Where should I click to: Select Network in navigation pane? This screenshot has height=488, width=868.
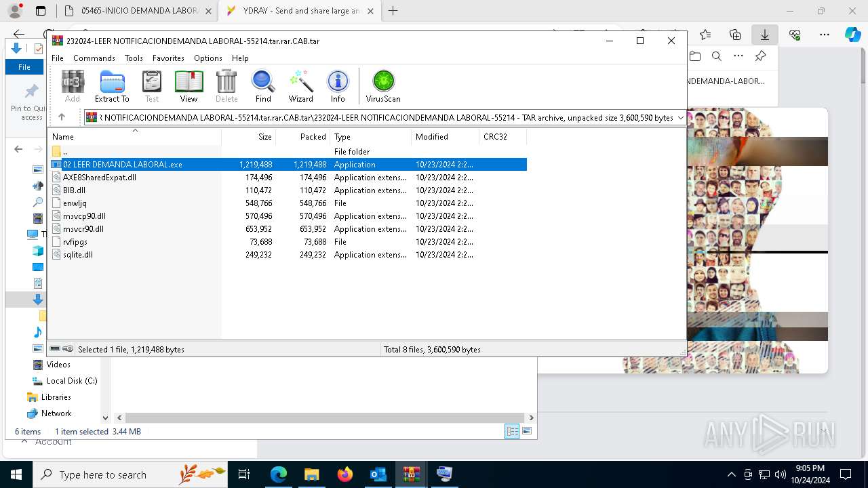[56, 413]
